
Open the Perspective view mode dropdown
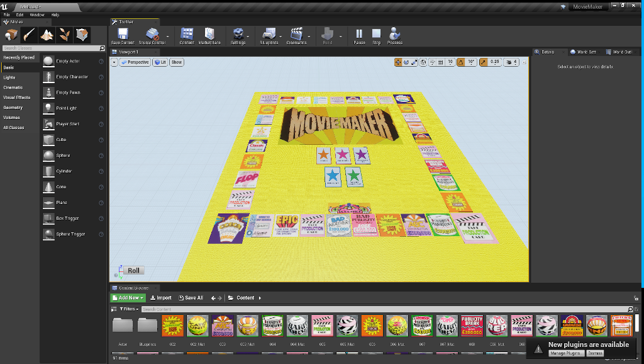pyautogui.click(x=135, y=62)
